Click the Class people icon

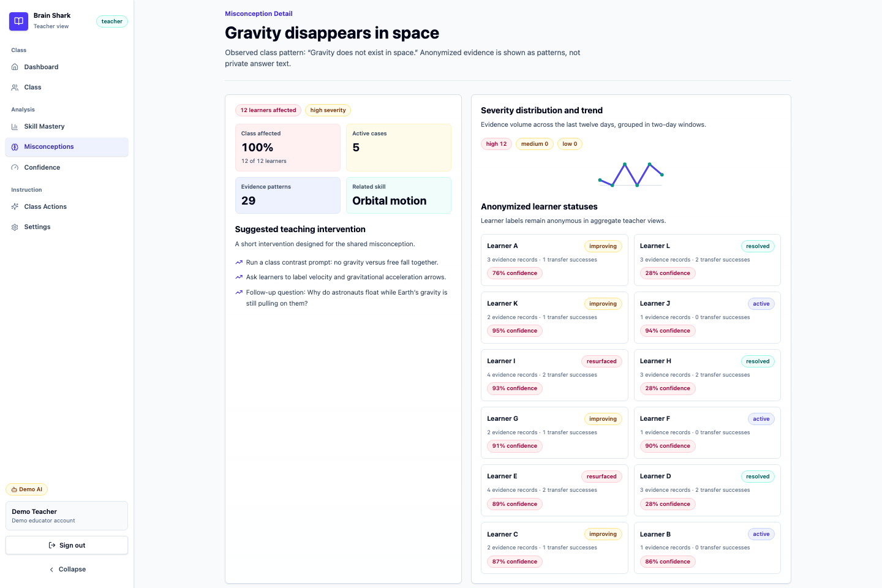(15, 88)
